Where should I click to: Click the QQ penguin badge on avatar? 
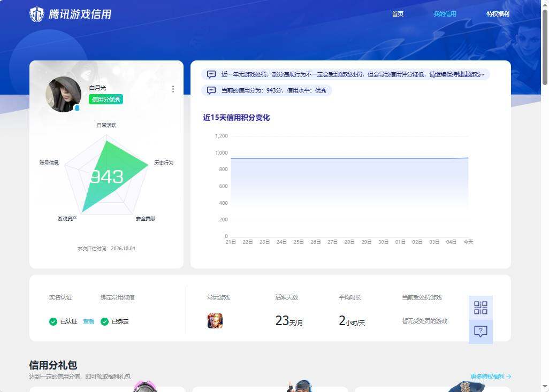click(x=77, y=108)
